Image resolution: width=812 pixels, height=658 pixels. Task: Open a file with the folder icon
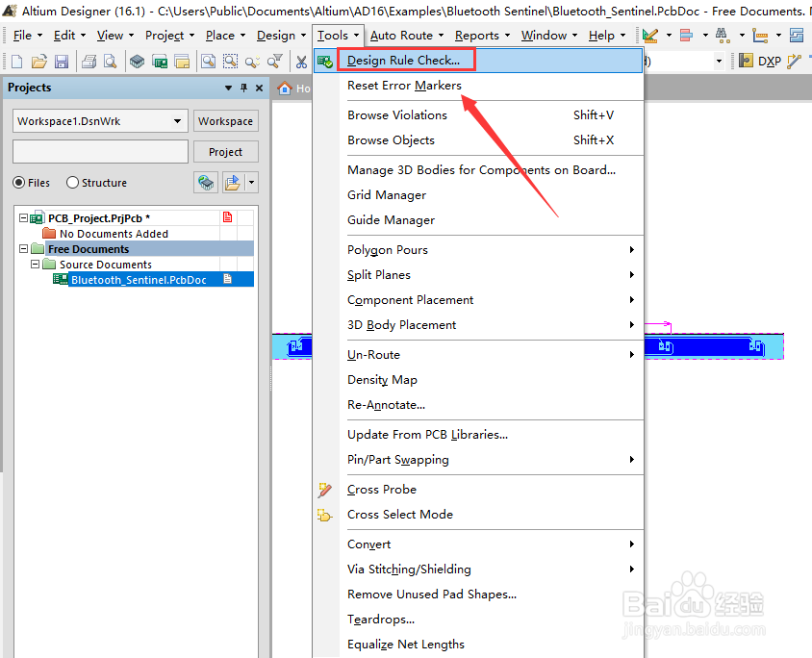38,62
